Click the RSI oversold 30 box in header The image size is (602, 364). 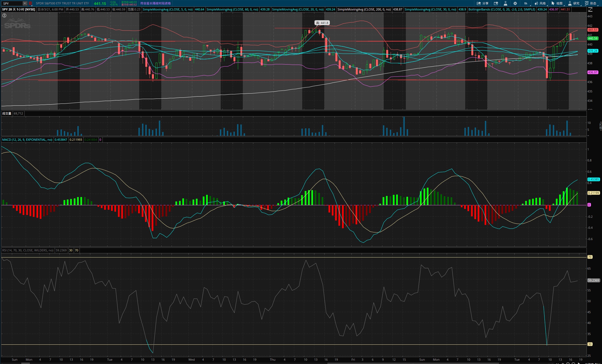click(x=71, y=250)
